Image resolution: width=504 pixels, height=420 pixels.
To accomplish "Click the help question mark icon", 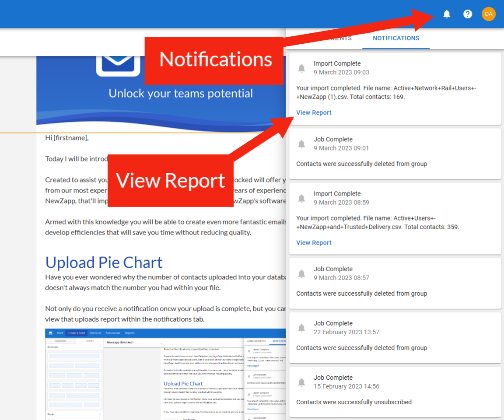I will click(x=468, y=14).
